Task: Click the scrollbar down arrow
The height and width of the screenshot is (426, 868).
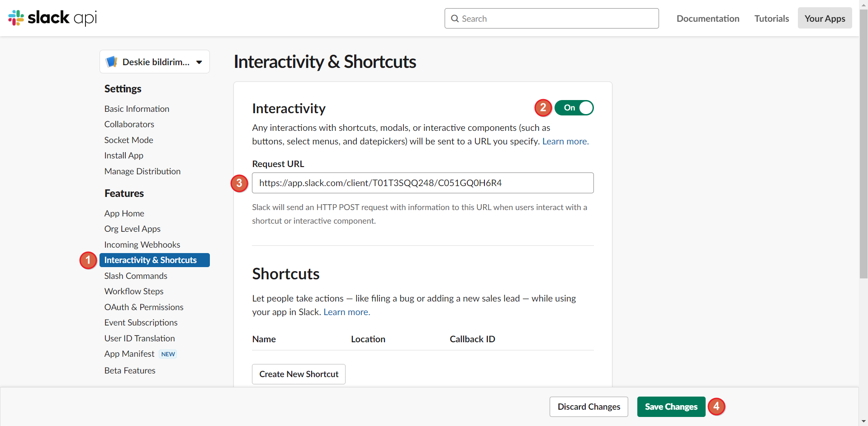Action: (863, 421)
